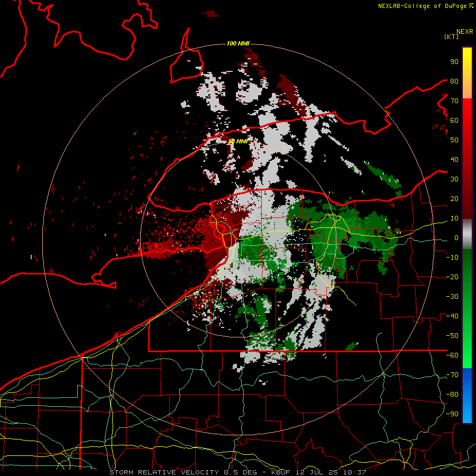Screen dimensions: 476x476
Task: Click the 100 NMI range ring label
Action: point(238,44)
